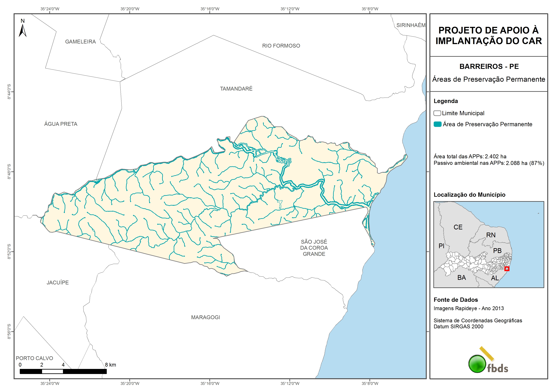555x392 pixels.
Task: Click the ÁGUA PRETA label
Action: [x=61, y=124]
